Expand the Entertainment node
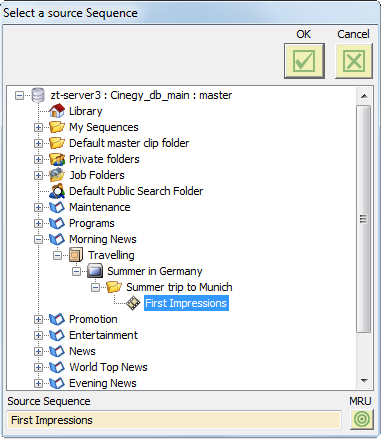Viewport: 381px width, 439px height. click(38, 335)
